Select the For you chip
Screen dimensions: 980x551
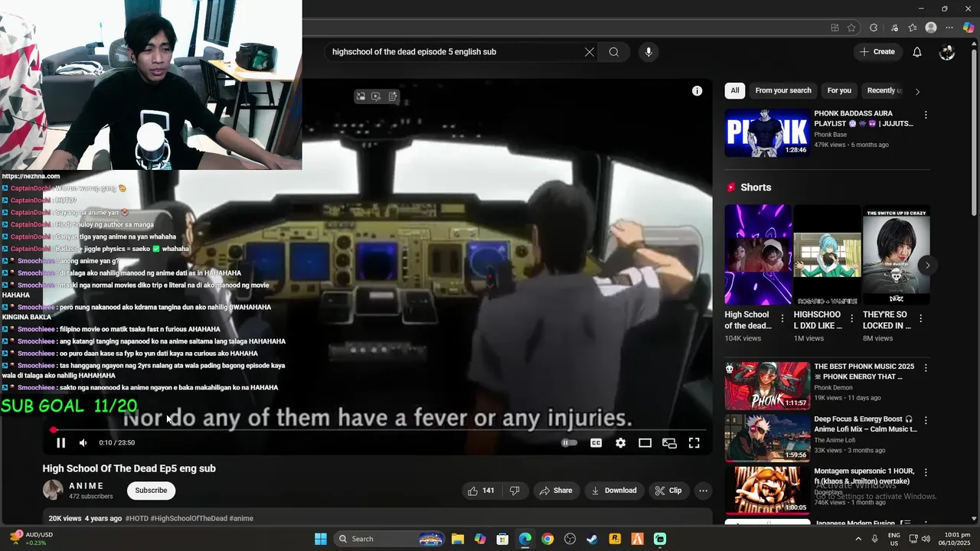click(839, 90)
